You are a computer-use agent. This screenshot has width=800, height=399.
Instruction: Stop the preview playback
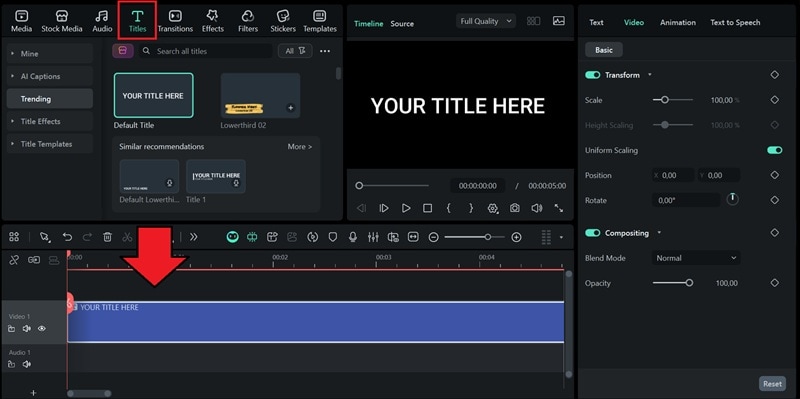click(428, 208)
